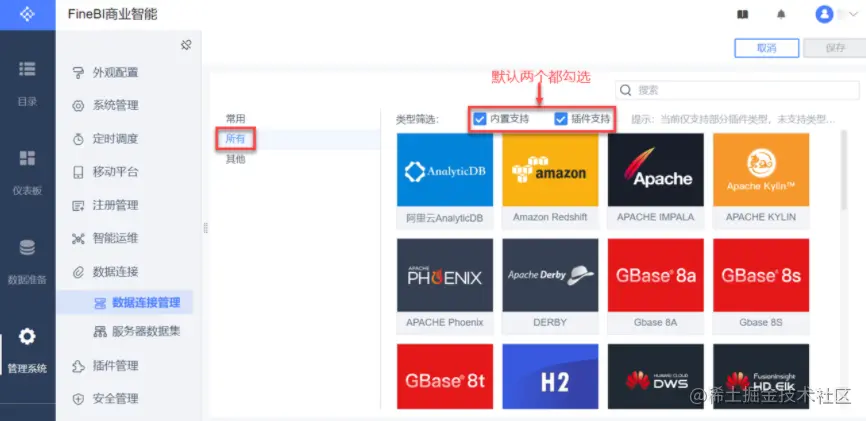
Task: Open 插件管理 plugin management
Action: pos(115,365)
